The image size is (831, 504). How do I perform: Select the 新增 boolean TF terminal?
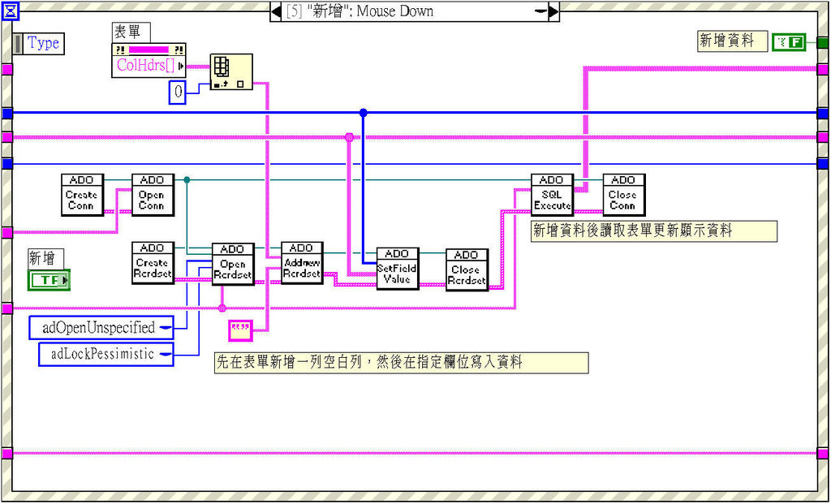coord(49,280)
